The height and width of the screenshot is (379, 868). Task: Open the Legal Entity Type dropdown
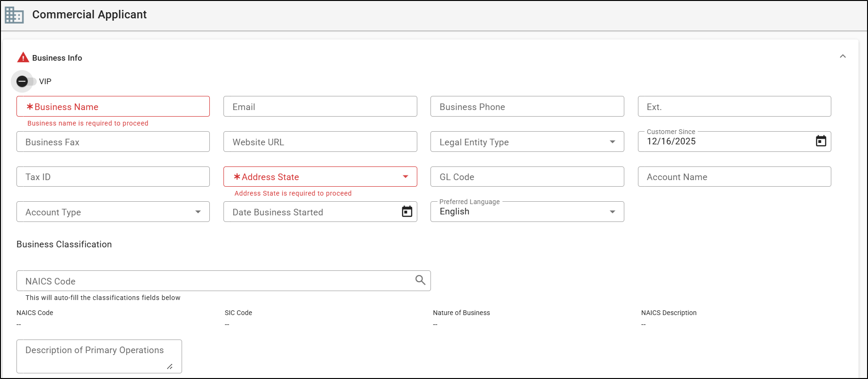tap(527, 142)
